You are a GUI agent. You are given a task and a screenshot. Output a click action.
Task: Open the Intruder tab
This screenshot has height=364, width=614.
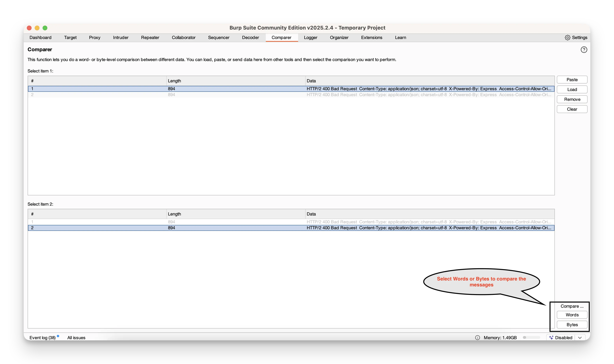click(x=120, y=38)
